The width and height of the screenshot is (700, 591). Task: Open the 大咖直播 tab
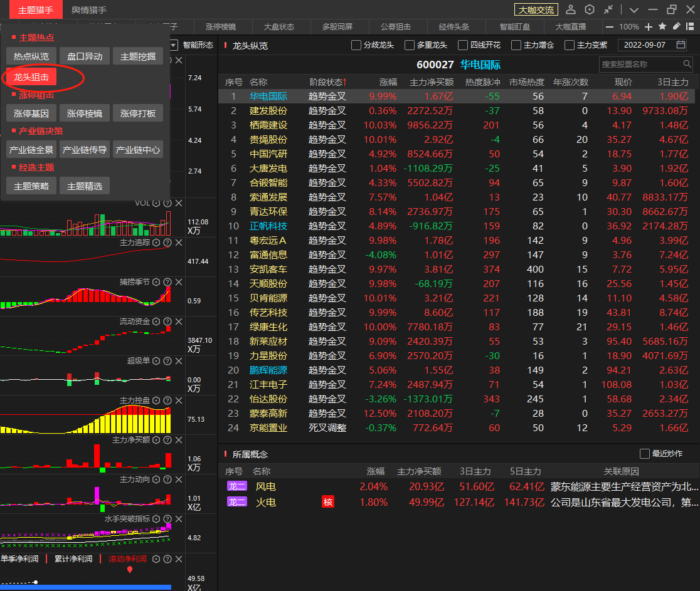[x=571, y=27]
